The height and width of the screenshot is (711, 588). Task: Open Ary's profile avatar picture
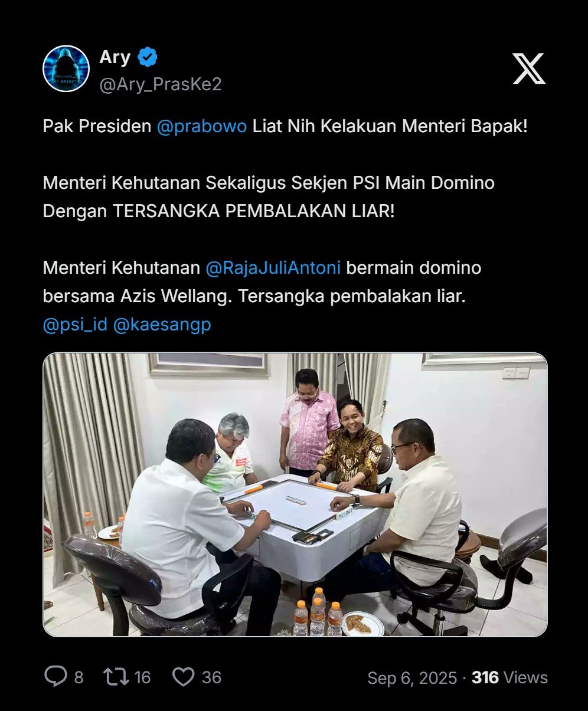66,68
